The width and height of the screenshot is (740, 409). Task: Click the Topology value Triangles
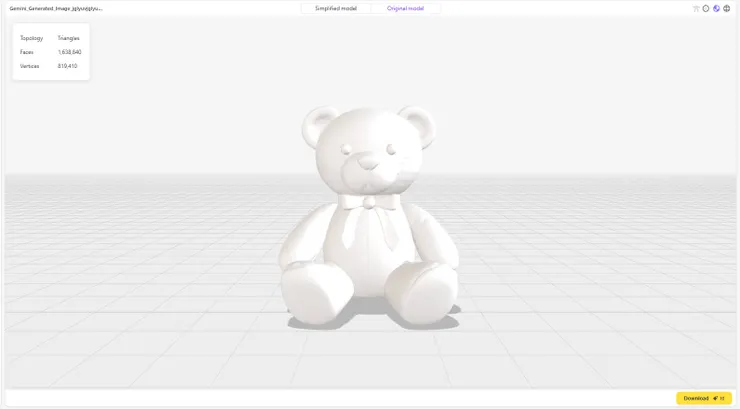68,38
